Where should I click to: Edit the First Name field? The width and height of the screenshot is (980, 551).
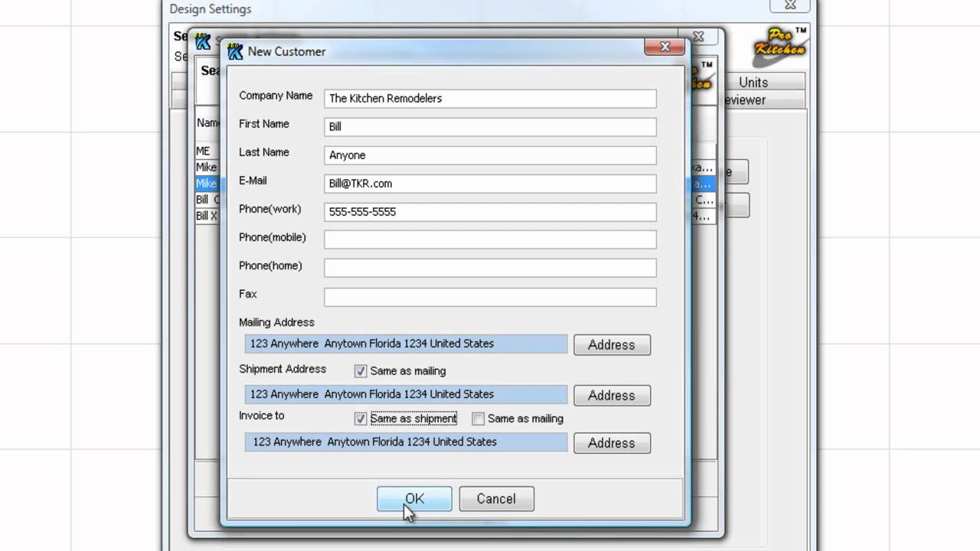(490, 127)
